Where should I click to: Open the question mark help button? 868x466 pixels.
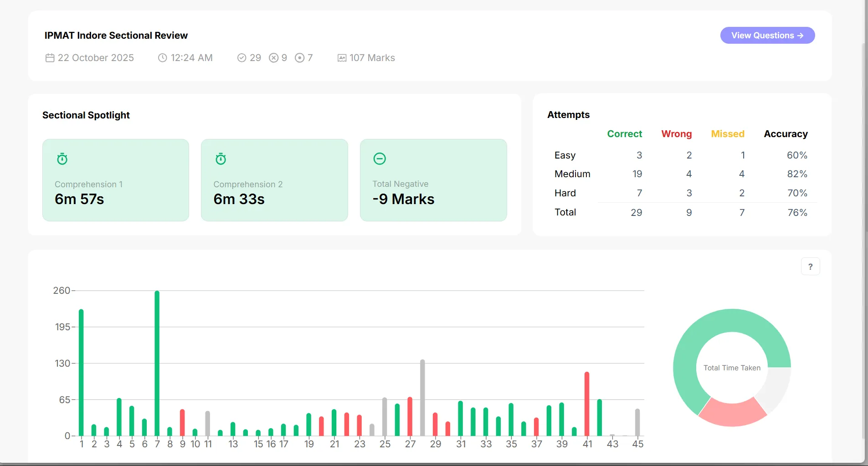point(810,266)
